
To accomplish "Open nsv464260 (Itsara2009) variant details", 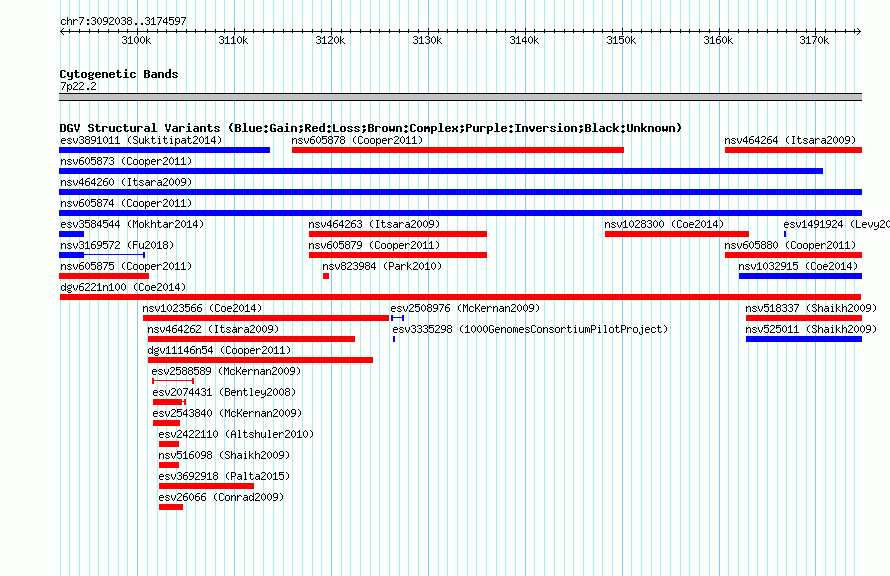I will pos(126,182).
